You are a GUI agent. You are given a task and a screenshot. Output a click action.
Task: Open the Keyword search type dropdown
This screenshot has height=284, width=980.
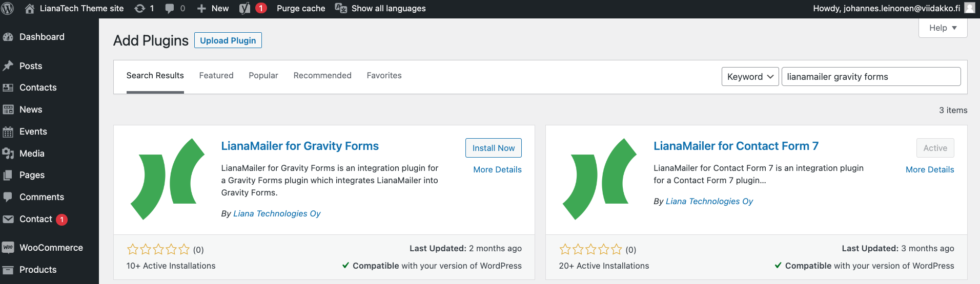tap(750, 77)
